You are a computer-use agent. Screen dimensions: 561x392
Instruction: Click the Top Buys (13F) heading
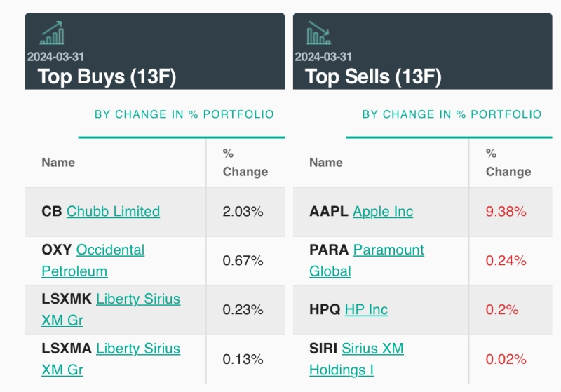pos(107,76)
